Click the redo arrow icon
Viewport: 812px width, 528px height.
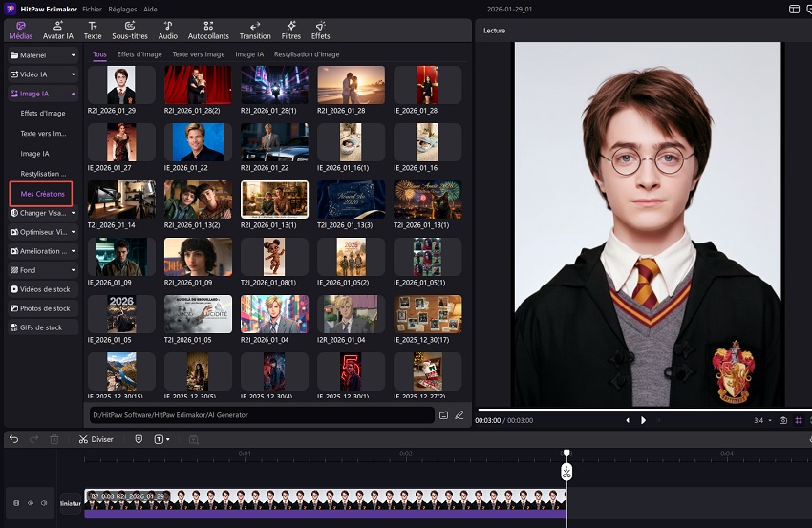pos(34,439)
